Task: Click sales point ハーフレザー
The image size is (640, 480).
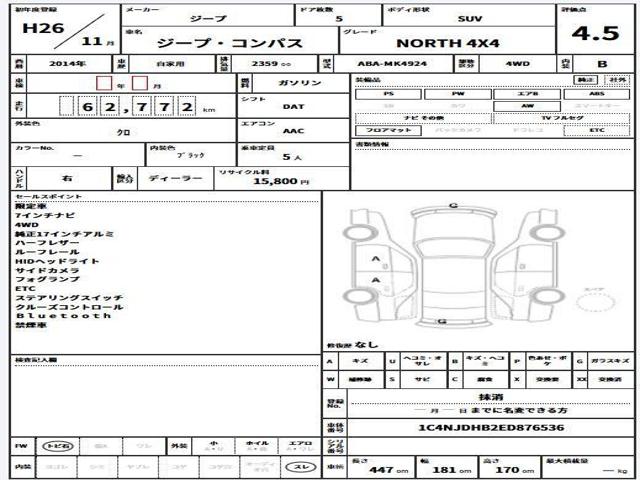Action: (x=47, y=243)
